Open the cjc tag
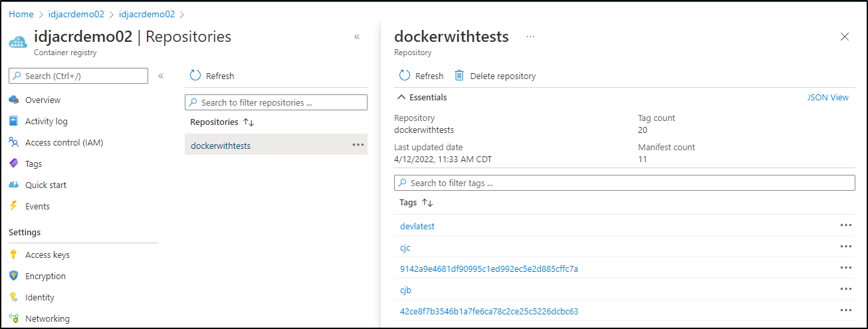Image resolution: width=868 pixels, height=329 pixels. pos(405,247)
